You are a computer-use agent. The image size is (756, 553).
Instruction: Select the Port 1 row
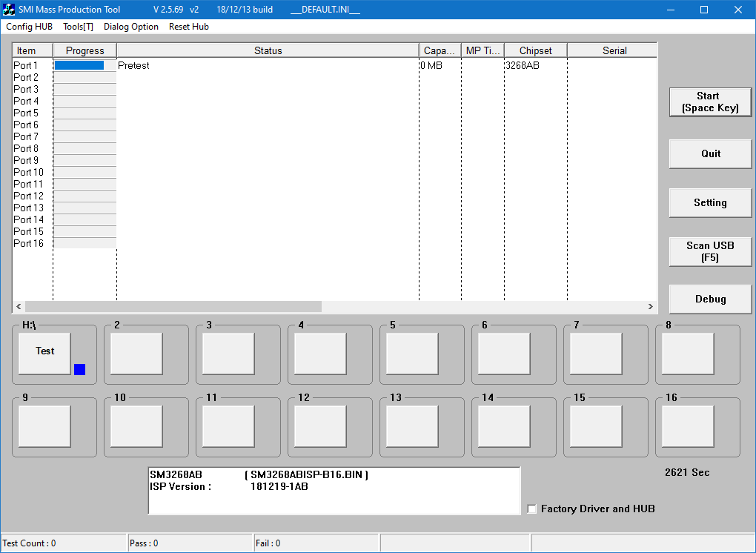pos(334,65)
